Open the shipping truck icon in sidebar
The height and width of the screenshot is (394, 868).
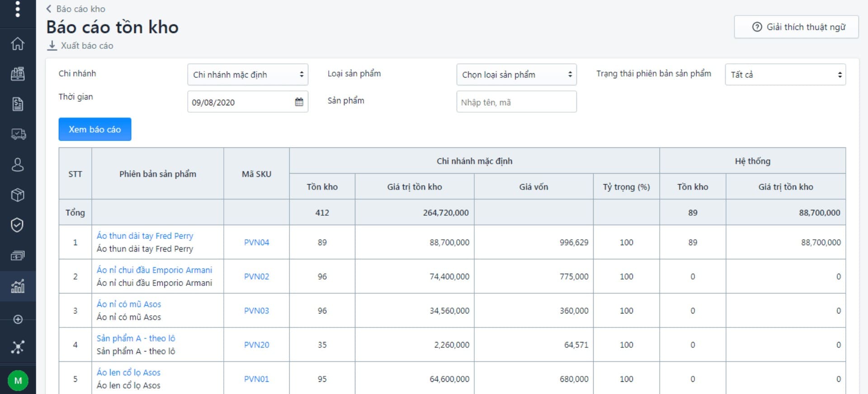tap(18, 134)
